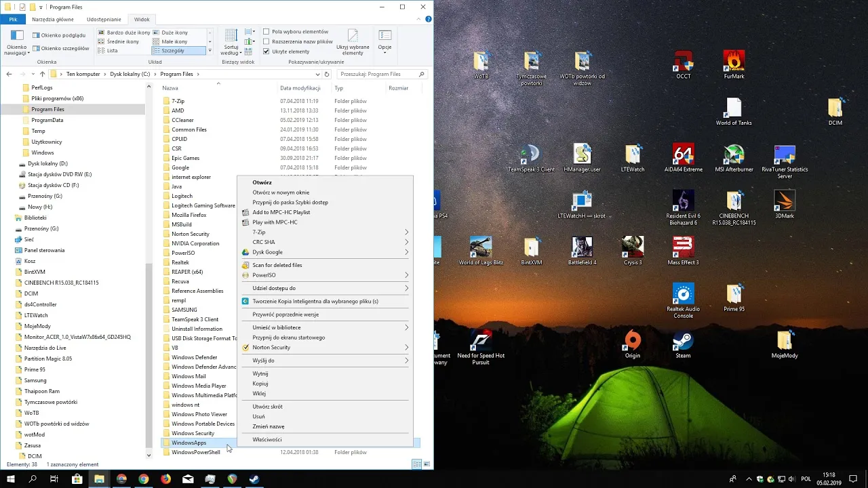Click the Steam desktop shortcut
The width and height of the screenshot is (868, 488).
point(683,341)
